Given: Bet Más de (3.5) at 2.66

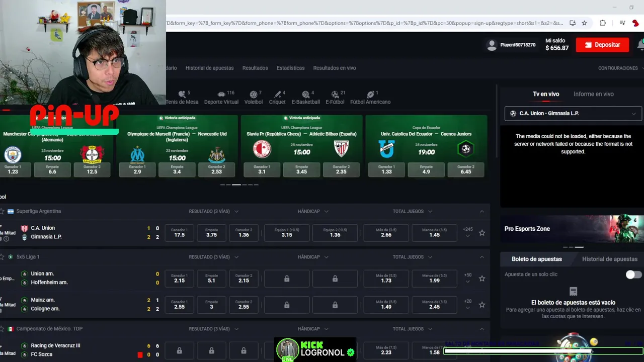Looking at the screenshot, I should [386, 233].
